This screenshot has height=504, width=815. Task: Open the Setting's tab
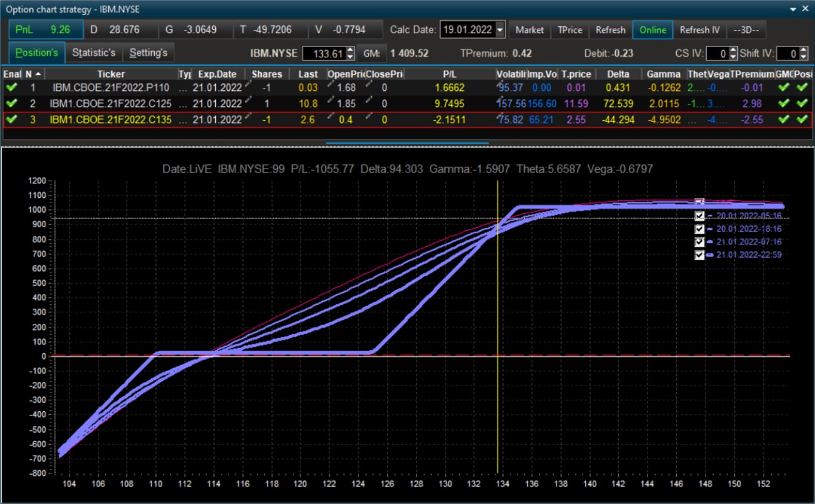click(148, 53)
